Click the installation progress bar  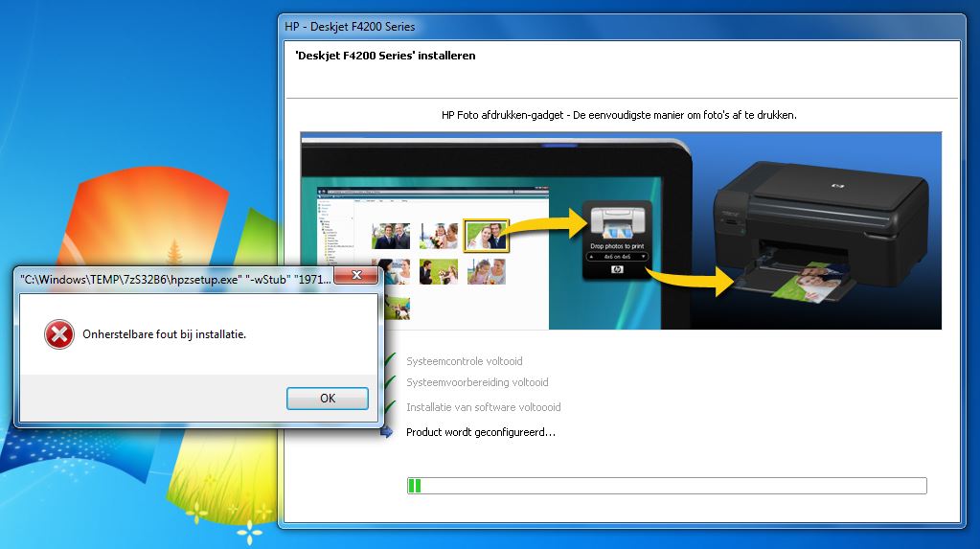tap(667, 486)
